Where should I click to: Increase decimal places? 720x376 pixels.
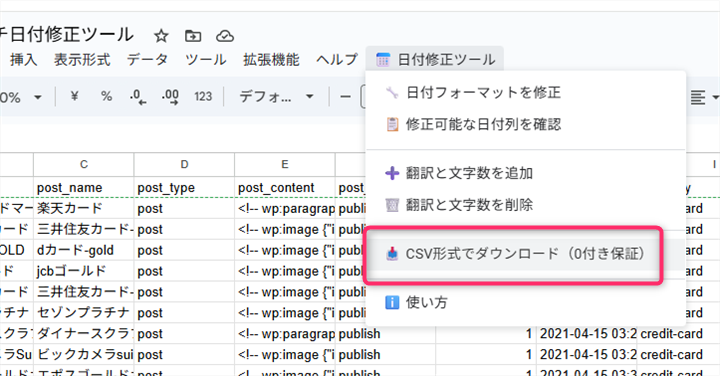click(170, 96)
